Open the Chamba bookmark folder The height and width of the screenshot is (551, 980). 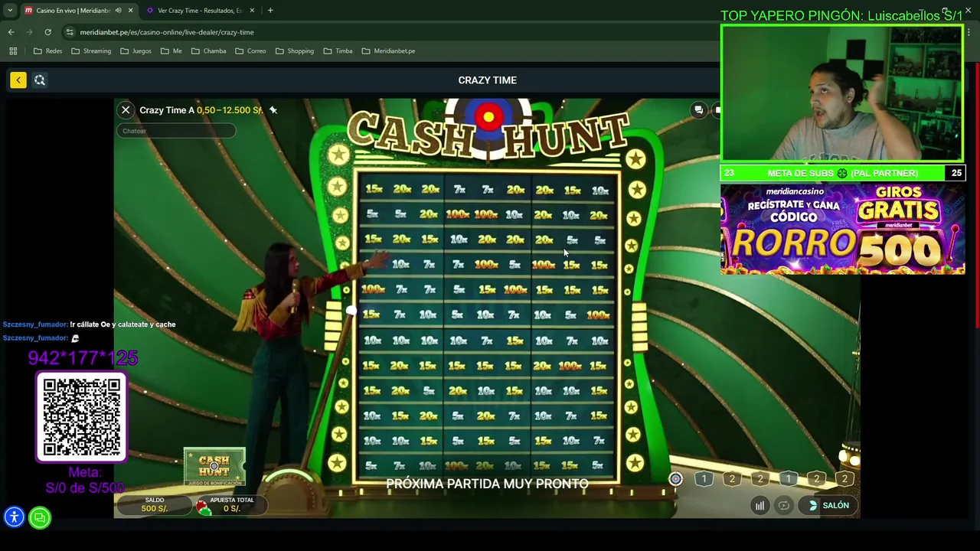click(x=208, y=51)
